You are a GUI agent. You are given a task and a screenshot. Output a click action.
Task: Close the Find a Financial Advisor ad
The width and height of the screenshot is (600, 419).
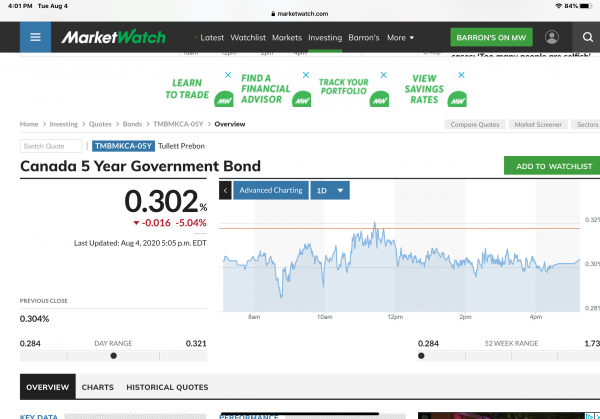(x=305, y=75)
